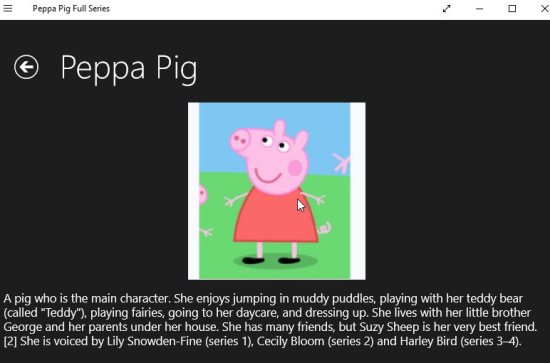Click the [2] reference marker in the description
550x363 pixels.
point(10,341)
